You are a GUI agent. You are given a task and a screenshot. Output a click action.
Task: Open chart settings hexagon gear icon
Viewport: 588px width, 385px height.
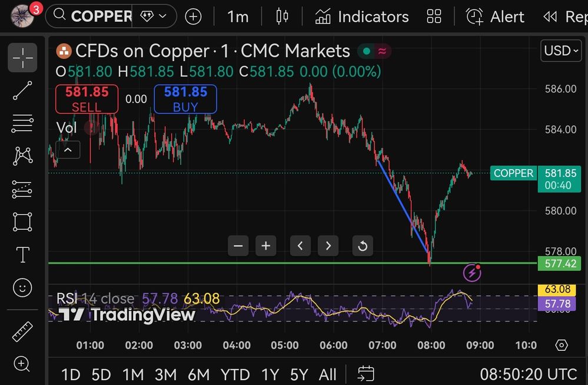click(562, 345)
